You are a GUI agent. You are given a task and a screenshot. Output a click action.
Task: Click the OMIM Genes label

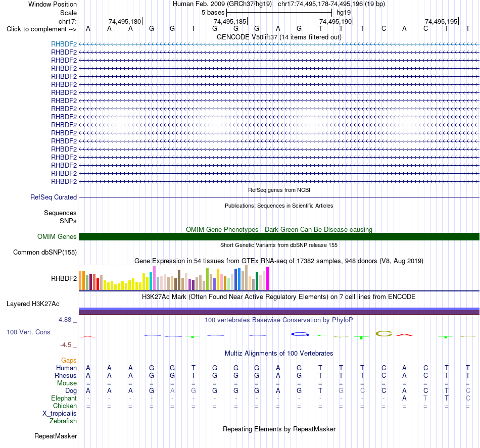57,236
